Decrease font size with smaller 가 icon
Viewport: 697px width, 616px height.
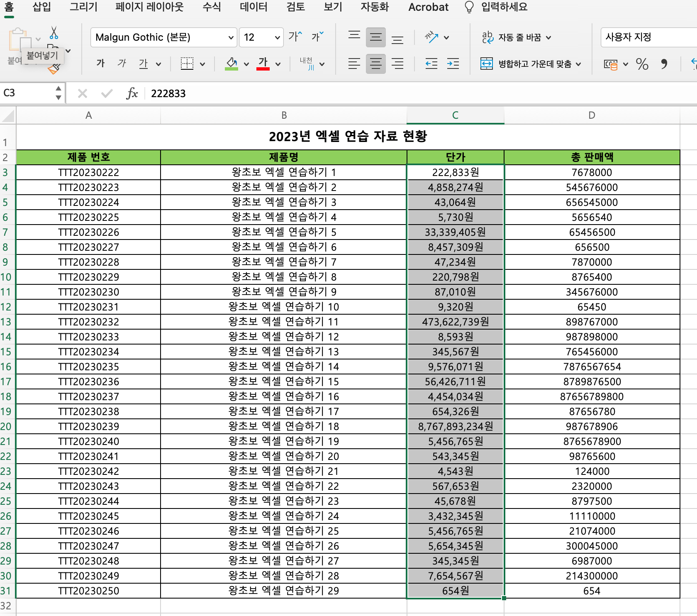[x=317, y=37]
